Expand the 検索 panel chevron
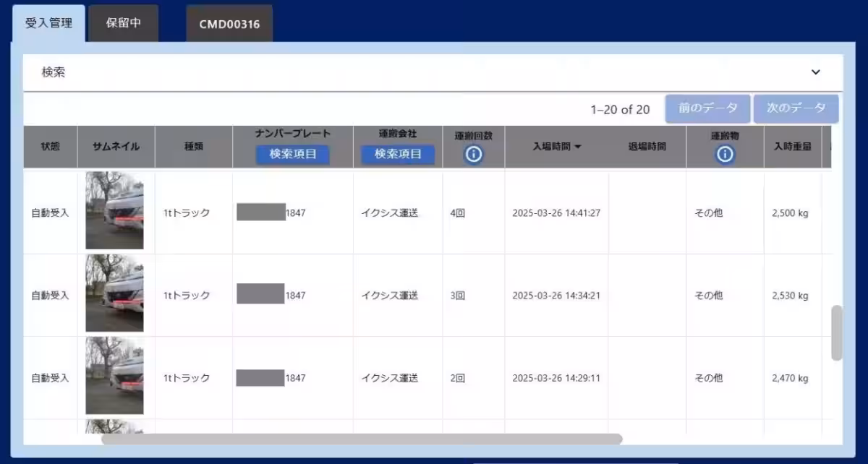Image resolution: width=868 pixels, height=464 pixels. coord(815,72)
